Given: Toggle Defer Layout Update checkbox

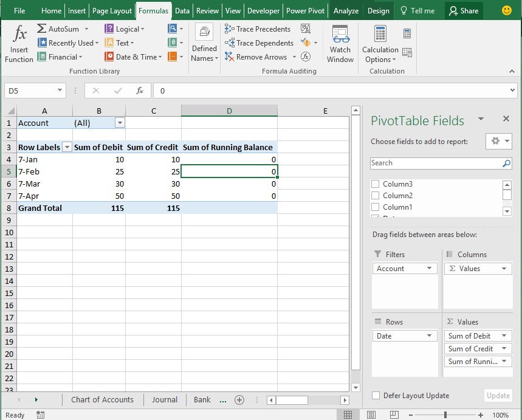Looking at the screenshot, I should 376,395.
